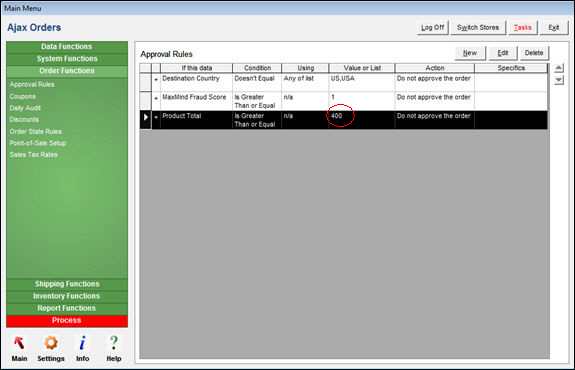The image size is (575, 370).
Task: Click the New rule button
Action: (470, 53)
